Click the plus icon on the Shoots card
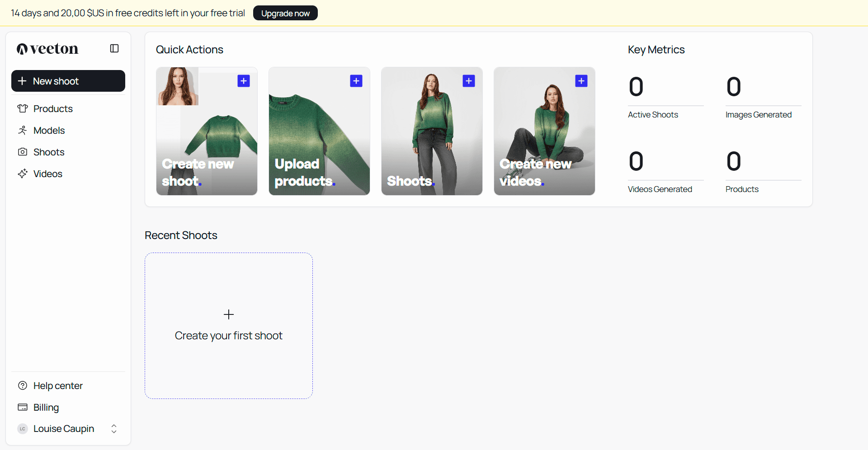The image size is (868, 450). 468,81
